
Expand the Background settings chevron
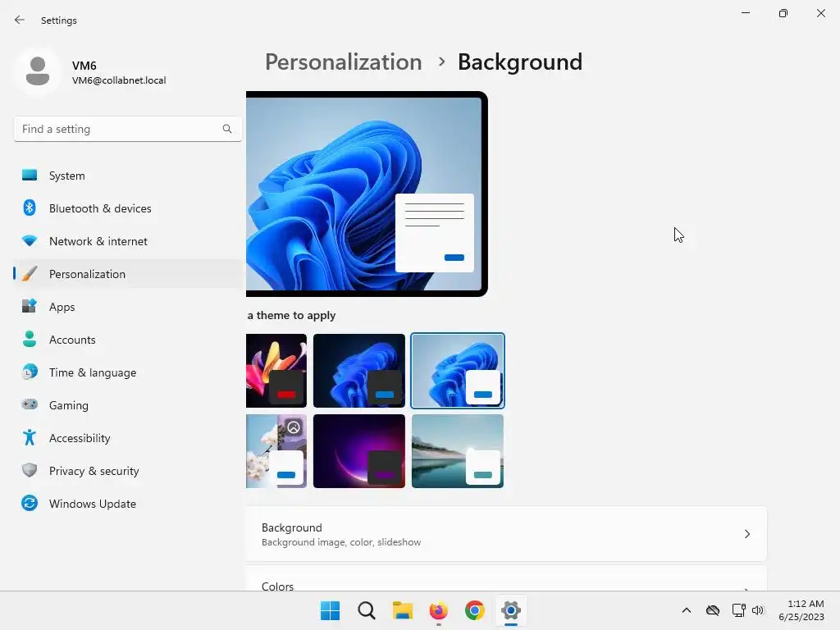747,533
